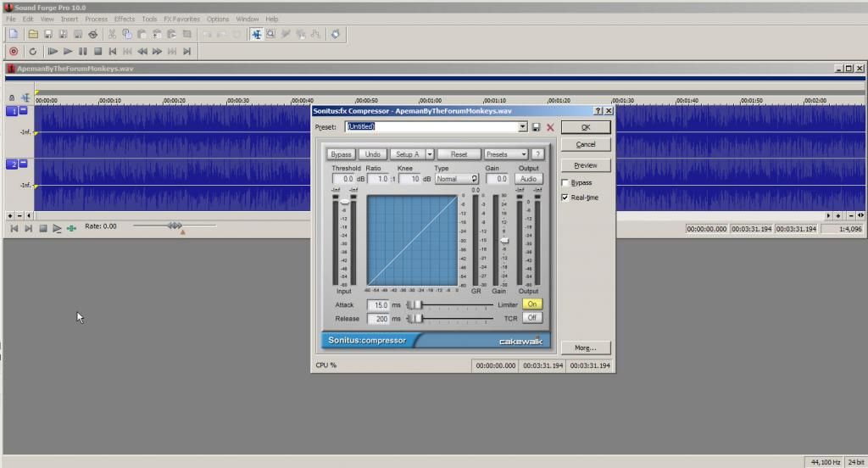The width and height of the screenshot is (868, 468).
Task: Uncheck the Real-time checkbox
Action: pyautogui.click(x=565, y=198)
